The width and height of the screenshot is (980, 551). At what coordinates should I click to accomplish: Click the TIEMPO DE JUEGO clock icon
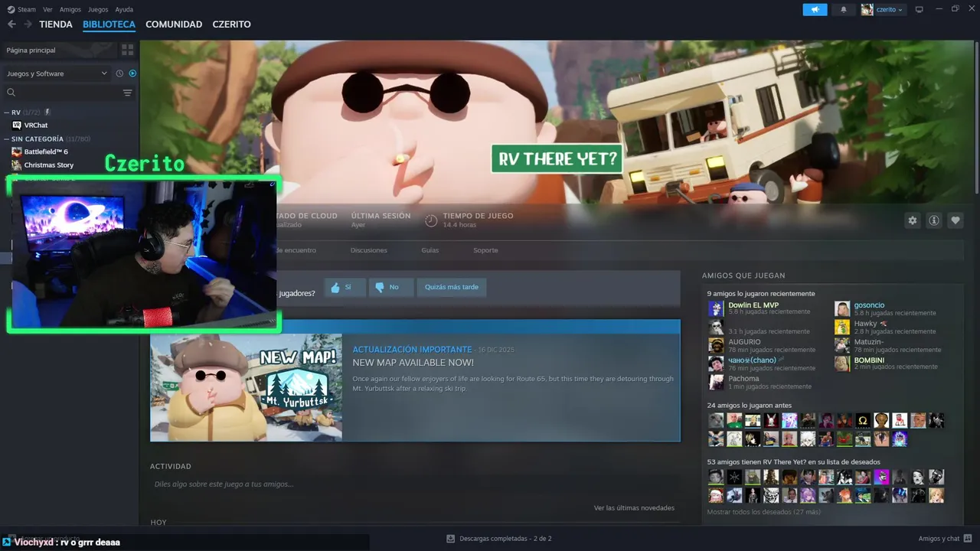431,220
